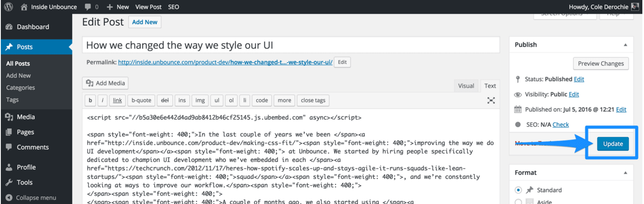Click the Status pin icon
The width and height of the screenshot is (644, 204).
(518, 79)
